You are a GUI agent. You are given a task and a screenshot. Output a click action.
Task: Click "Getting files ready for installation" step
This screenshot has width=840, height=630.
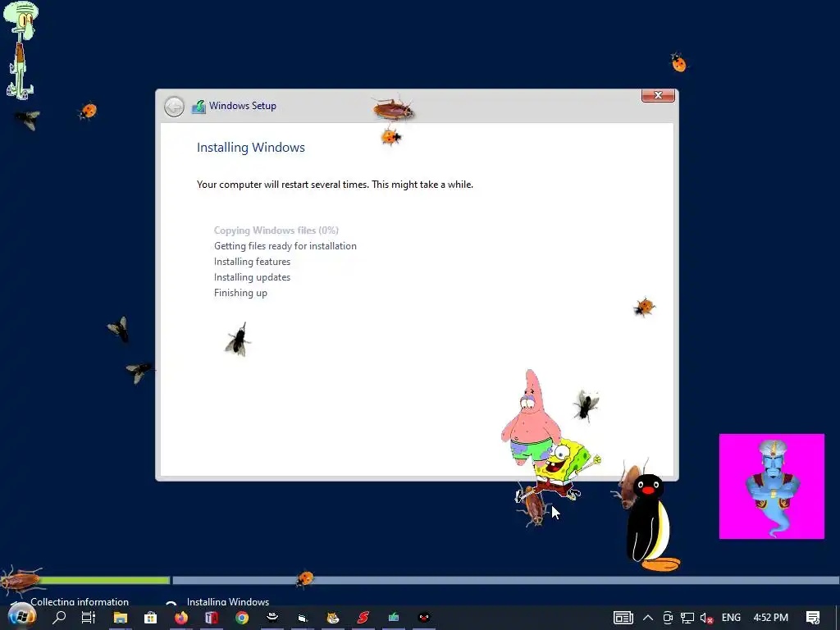285,246
